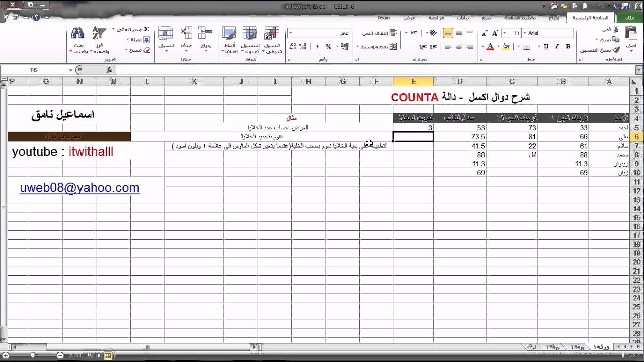Open the Clear (مسح) eraser dropdown

pos(137,50)
